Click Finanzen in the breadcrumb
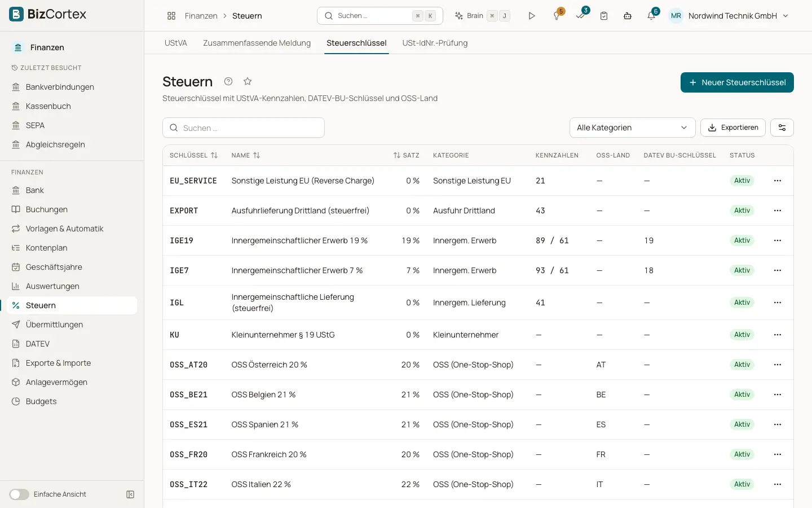Image resolution: width=812 pixels, height=508 pixels. [x=201, y=16]
